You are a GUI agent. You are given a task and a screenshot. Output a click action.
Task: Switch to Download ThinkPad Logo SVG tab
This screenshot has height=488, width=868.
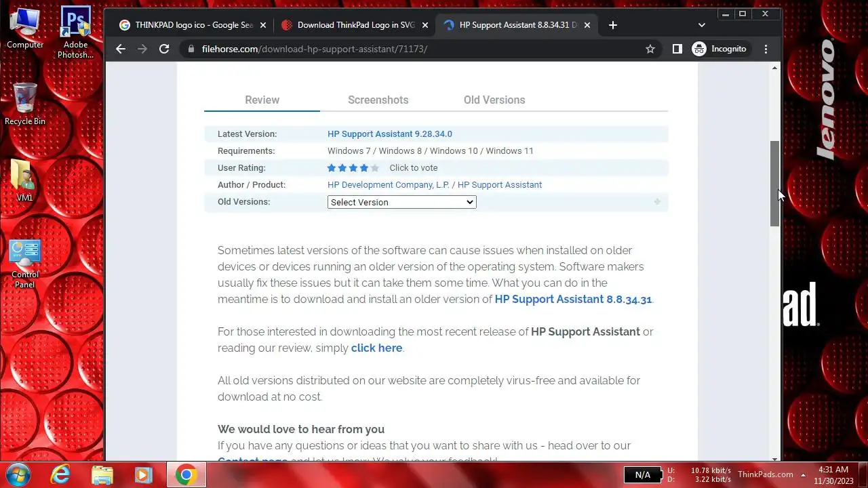point(355,25)
